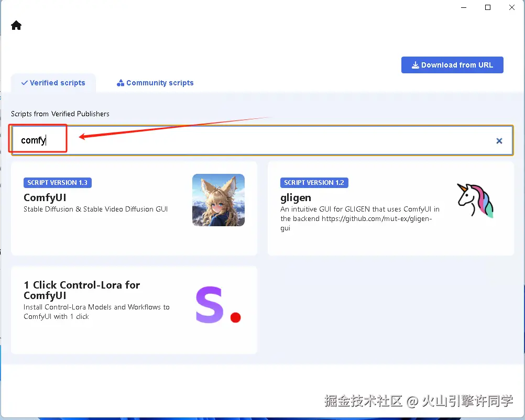Click the search field containing comfy

[x=262, y=140]
